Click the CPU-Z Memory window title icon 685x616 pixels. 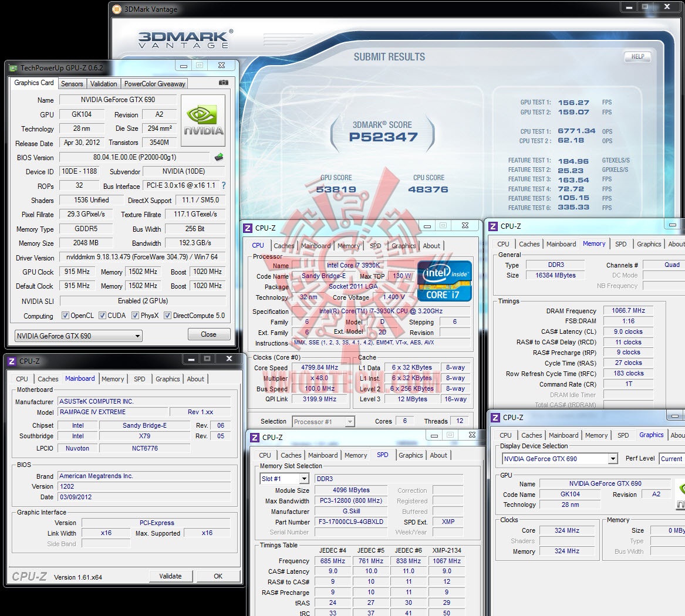click(x=493, y=226)
